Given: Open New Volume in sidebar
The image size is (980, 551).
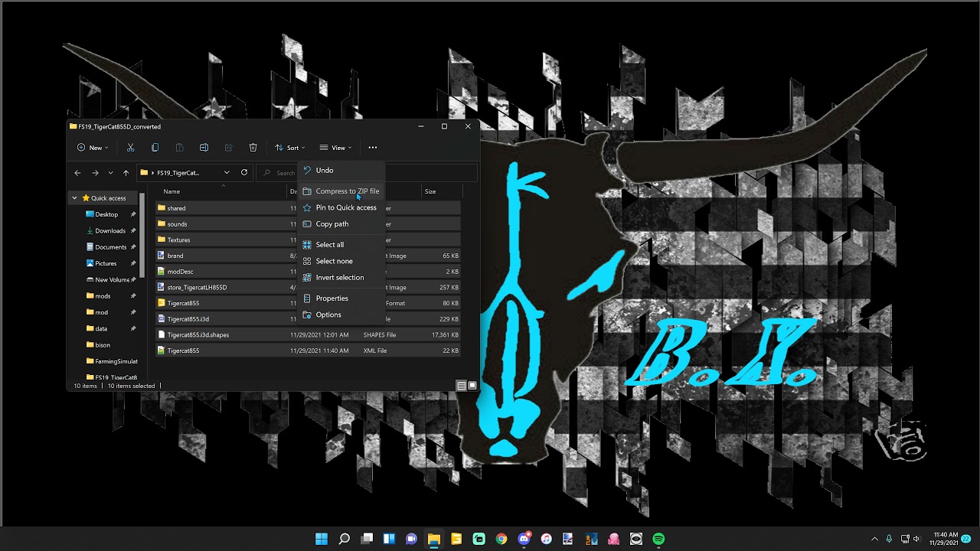Looking at the screenshot, I should pyautogui.click(x=112, y=280).
